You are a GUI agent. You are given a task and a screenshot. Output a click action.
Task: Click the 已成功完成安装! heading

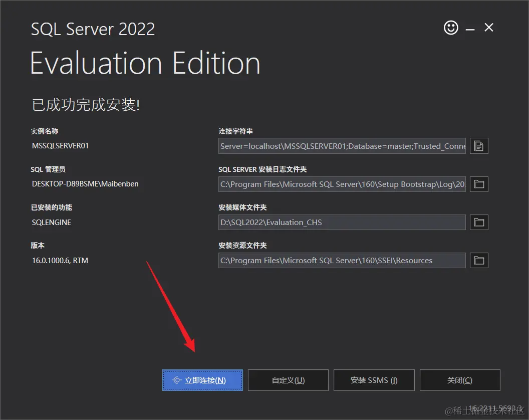(x=86, y=105)
